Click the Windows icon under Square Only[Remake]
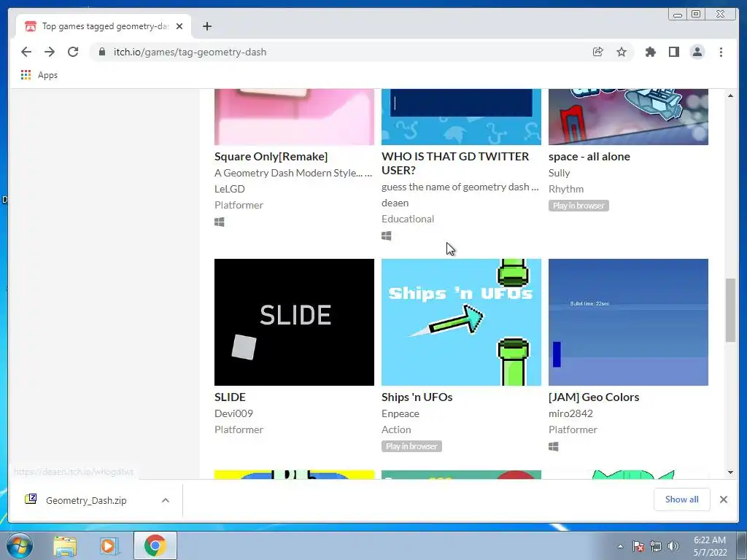747x560 pixels. pyautogui.click(x=219, y=222)
